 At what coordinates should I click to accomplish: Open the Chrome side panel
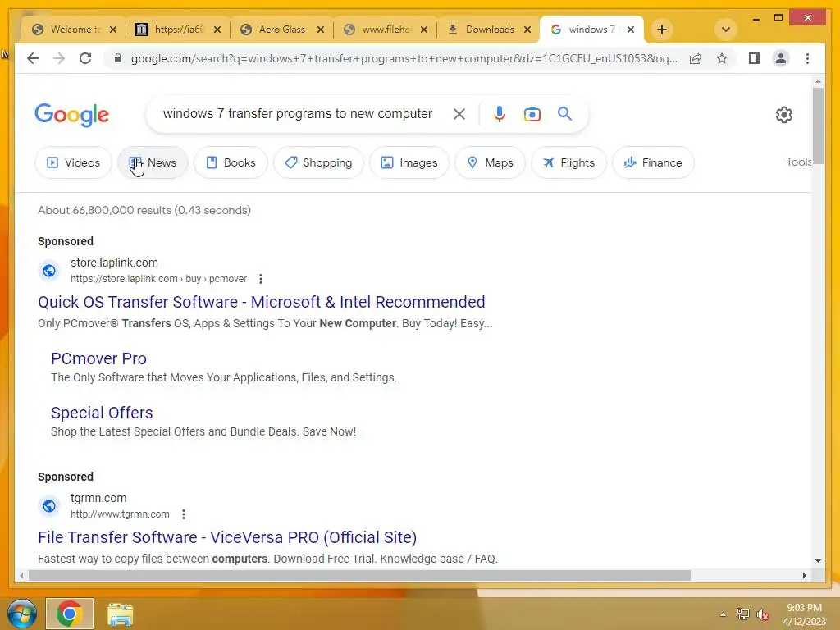(x=755, y=58)
